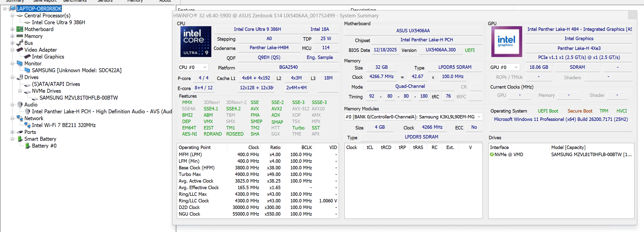Click the Video Adapter card icon
The height and width of the screenshot is (232, 644).
(20, 50)
